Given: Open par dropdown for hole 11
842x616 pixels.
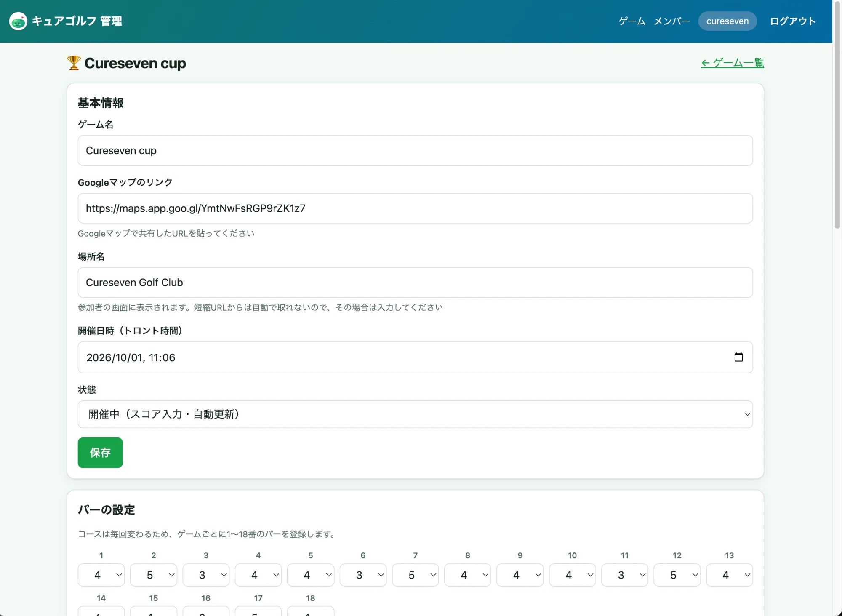Looking at the screenshot, I should 625,575.
